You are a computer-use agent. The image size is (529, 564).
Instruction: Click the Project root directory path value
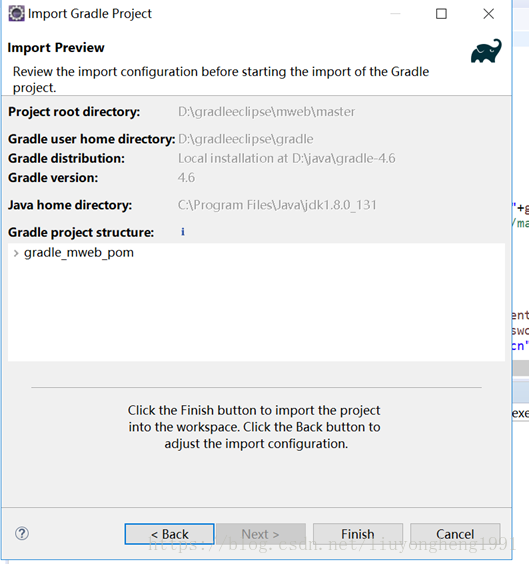click(x=266, y=112)
